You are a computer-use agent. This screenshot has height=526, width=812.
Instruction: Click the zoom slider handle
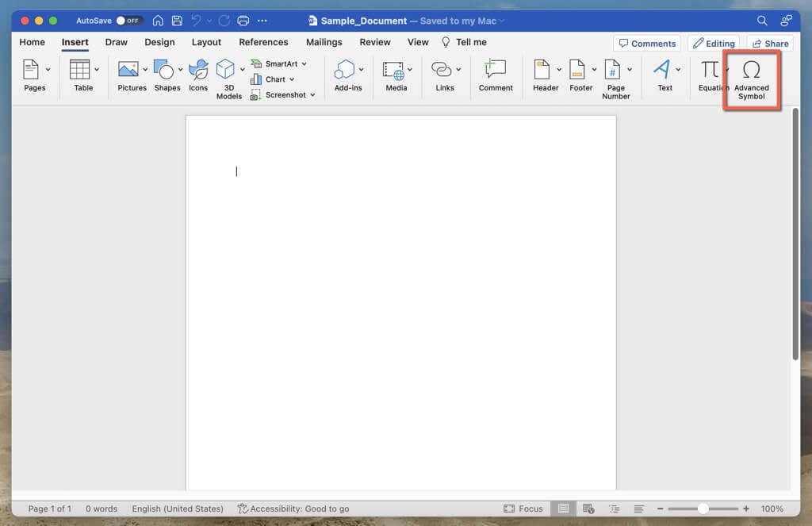pyautogui.click(x=703, y=509)
